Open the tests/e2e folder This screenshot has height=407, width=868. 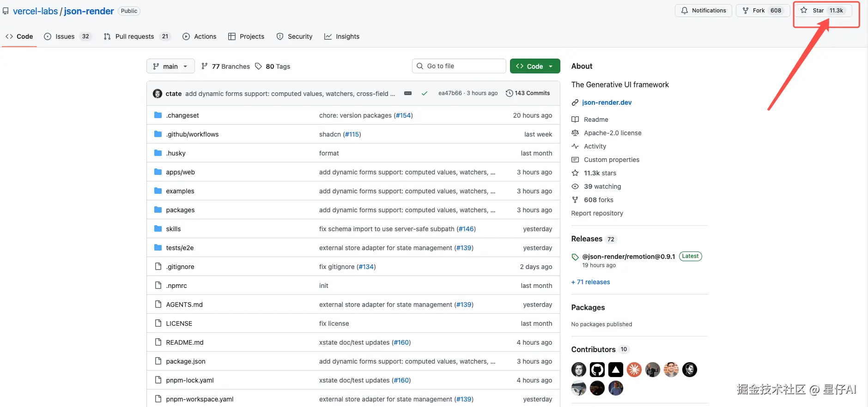(x=180, y=248)
